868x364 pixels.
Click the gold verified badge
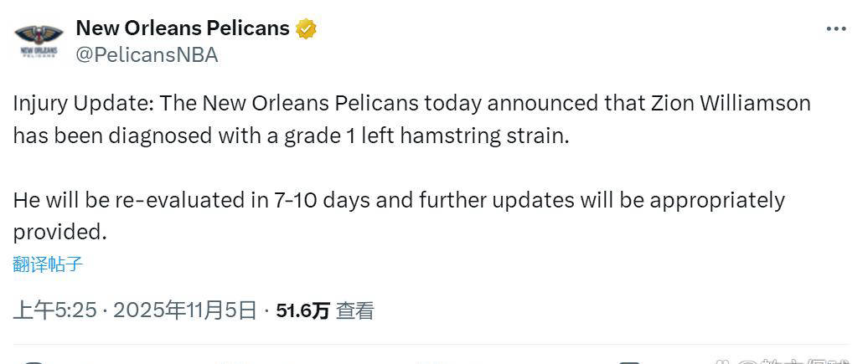tap(306, 28)
